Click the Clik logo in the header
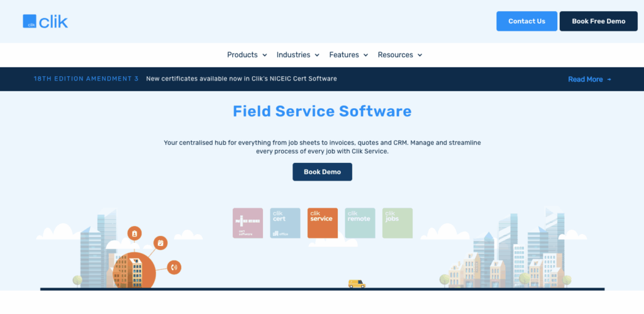This screenshot has height=314, width=644. pyautogui.click(x=45, y=21)
